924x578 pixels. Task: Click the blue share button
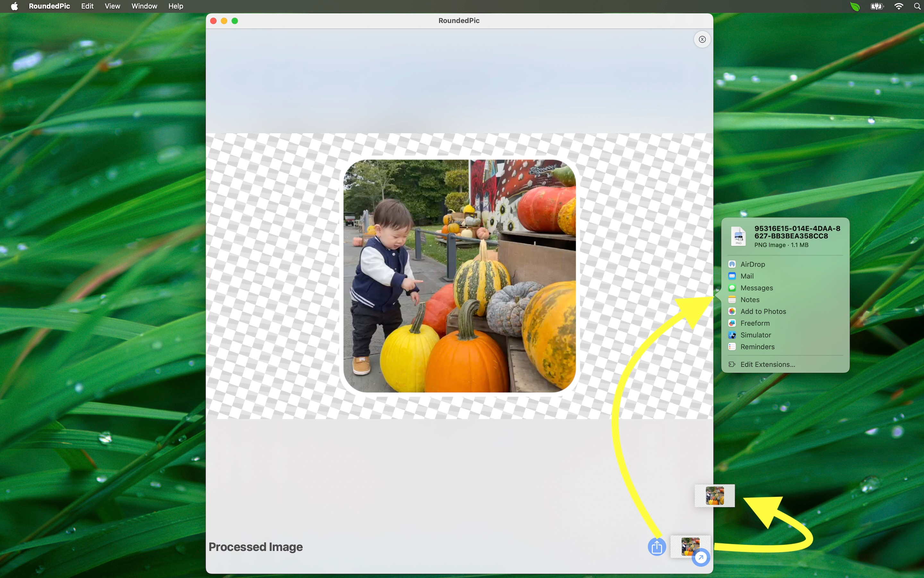657,547
